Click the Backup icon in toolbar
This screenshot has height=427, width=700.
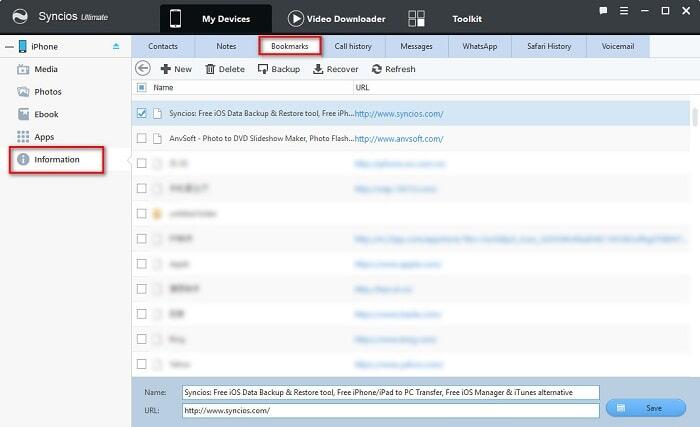tap(264, 69)
